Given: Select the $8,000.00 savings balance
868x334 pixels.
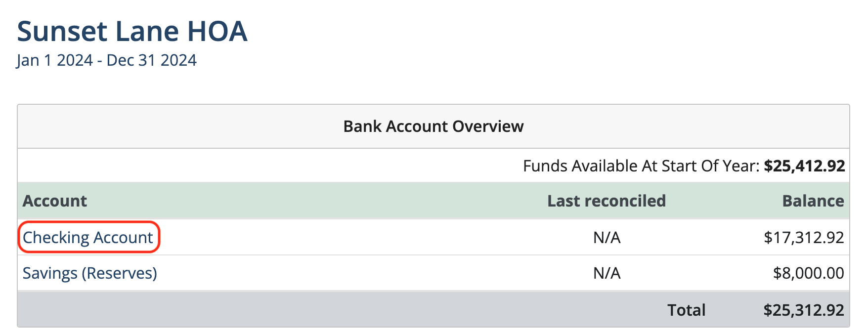Looking at the screenshot, I should 809,273.
